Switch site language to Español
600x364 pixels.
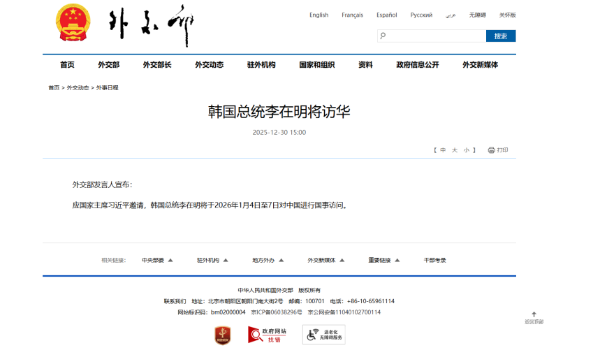[386, 15]
